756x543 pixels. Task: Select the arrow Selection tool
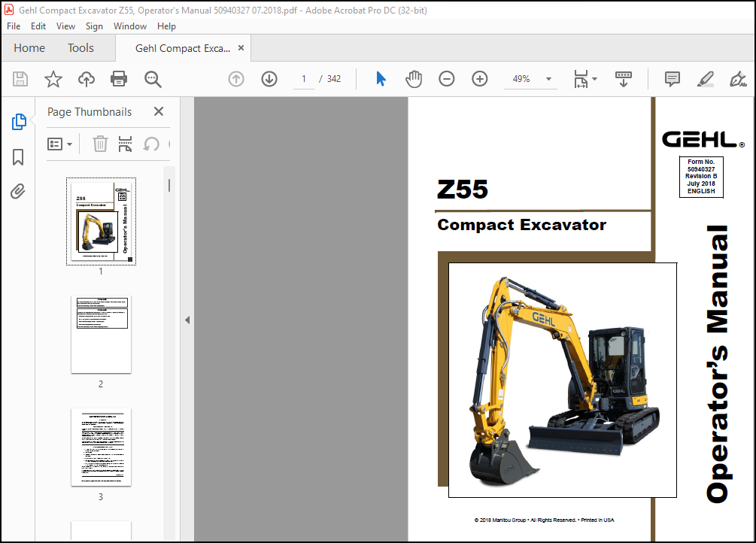(381, 79)
